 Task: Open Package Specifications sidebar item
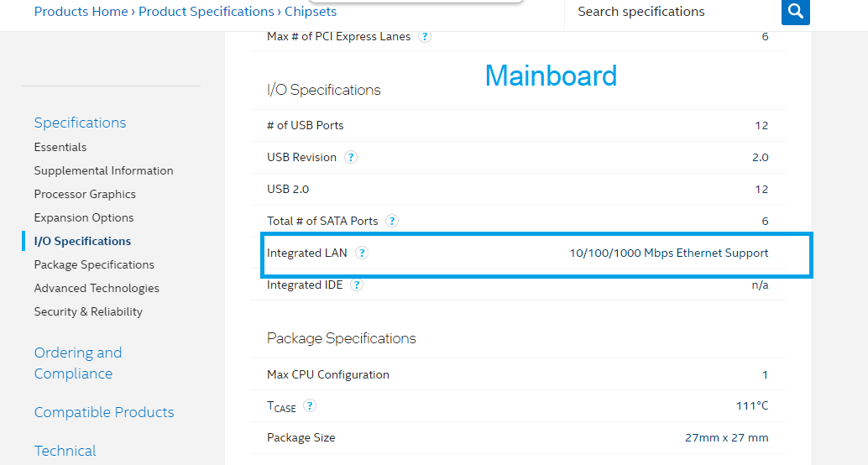pos(94,264)
